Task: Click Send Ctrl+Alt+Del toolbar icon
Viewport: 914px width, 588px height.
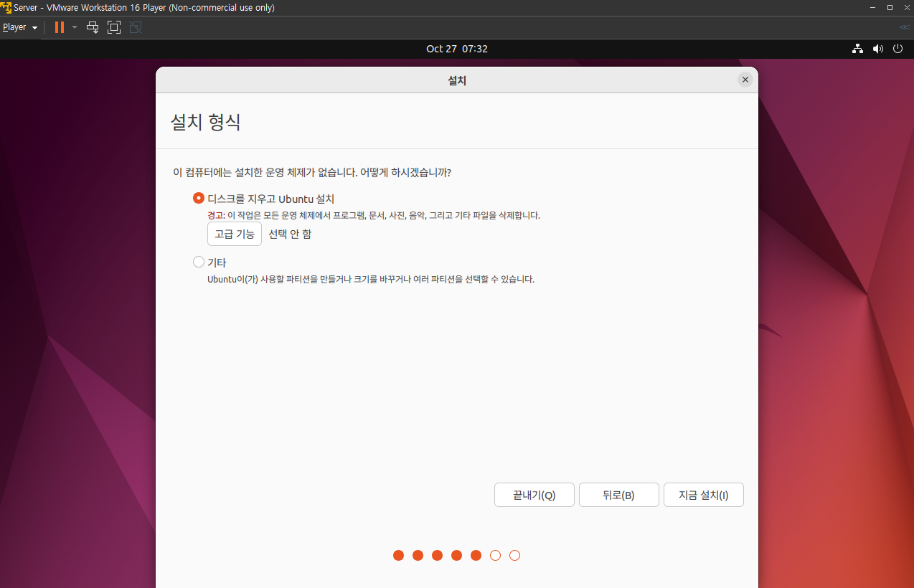Action: pos(93,27)
